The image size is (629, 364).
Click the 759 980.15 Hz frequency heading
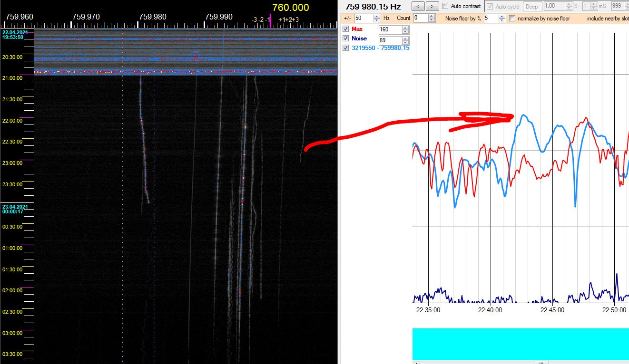click(373, 7)
